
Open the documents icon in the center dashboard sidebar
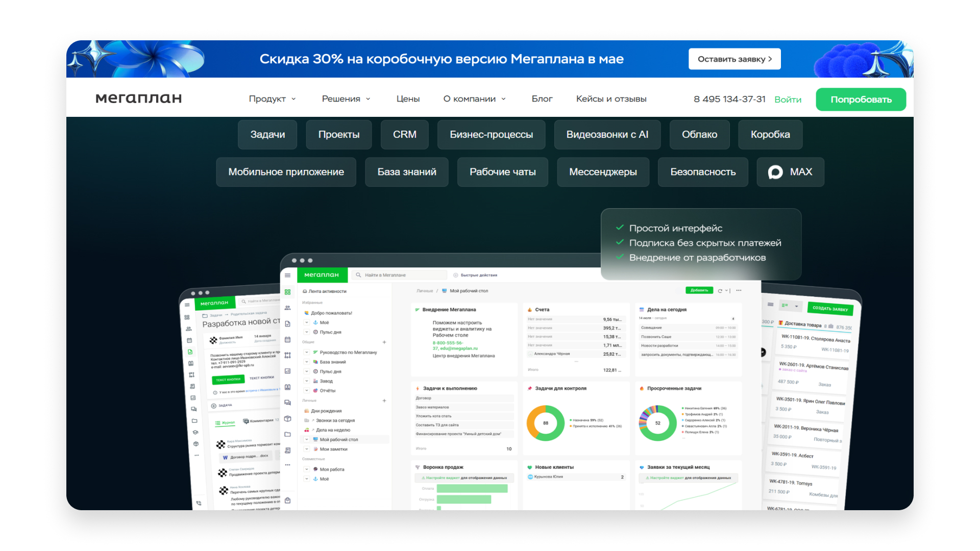(287, 450)
